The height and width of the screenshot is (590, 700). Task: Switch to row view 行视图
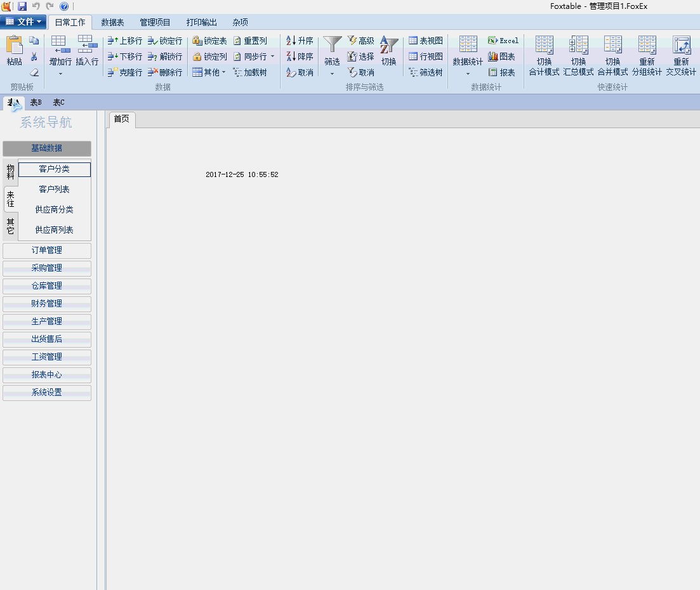pos(426,56)
